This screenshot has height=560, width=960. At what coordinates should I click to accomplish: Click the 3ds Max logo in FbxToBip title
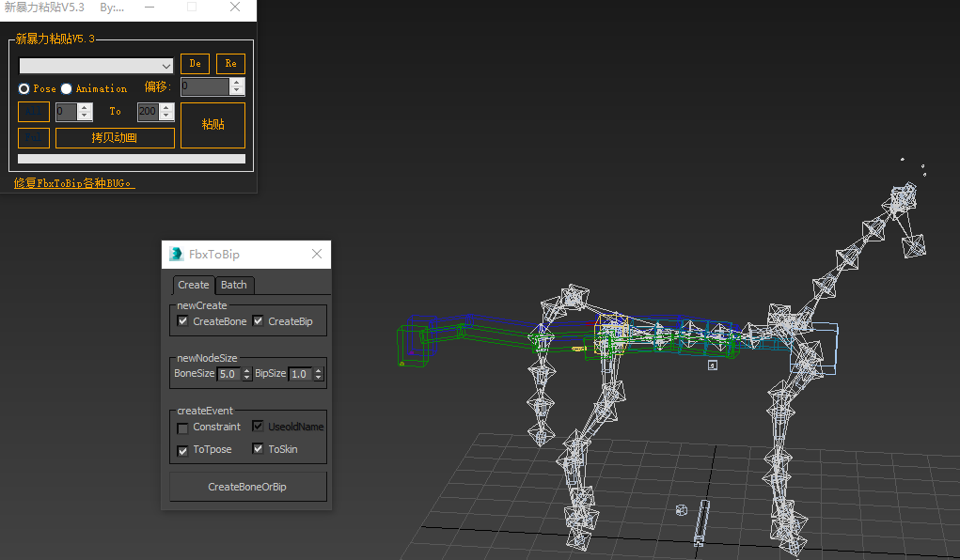(x=176, y=255)
